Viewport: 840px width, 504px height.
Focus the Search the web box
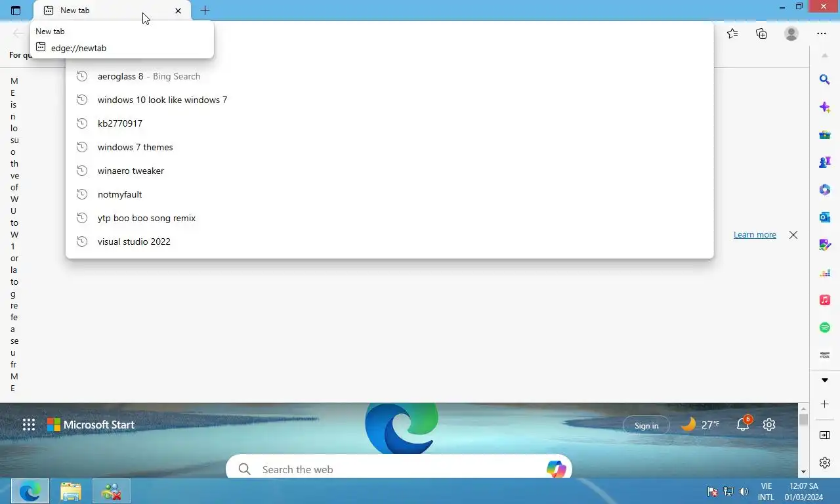coord(399,469)
